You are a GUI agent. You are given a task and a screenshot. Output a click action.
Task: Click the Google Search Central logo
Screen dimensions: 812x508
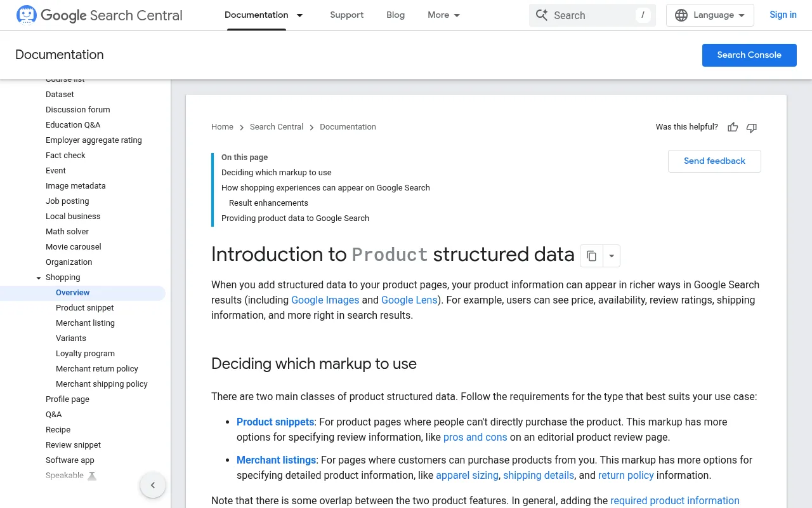click(x=99, y=15)
